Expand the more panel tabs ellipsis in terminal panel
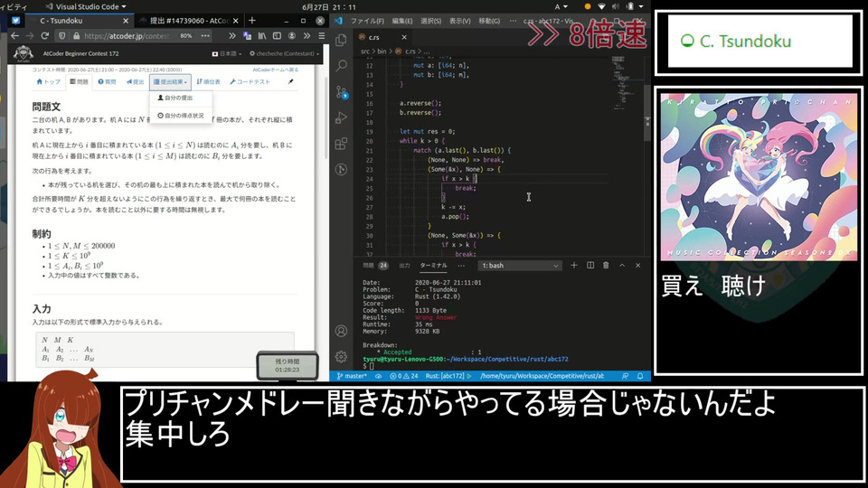 coord(461,266)
